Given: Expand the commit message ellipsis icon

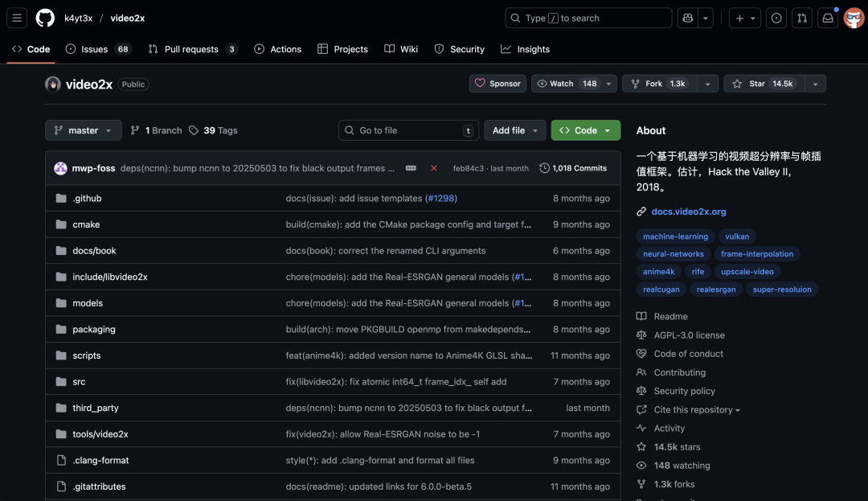Looking at the screenshot, I should tap(411, 168).
